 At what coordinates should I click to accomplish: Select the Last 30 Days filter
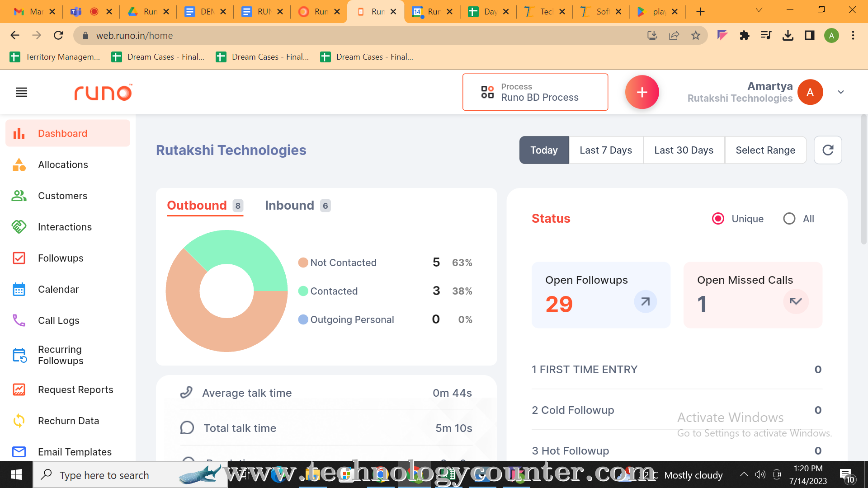(x=684, y=150)
